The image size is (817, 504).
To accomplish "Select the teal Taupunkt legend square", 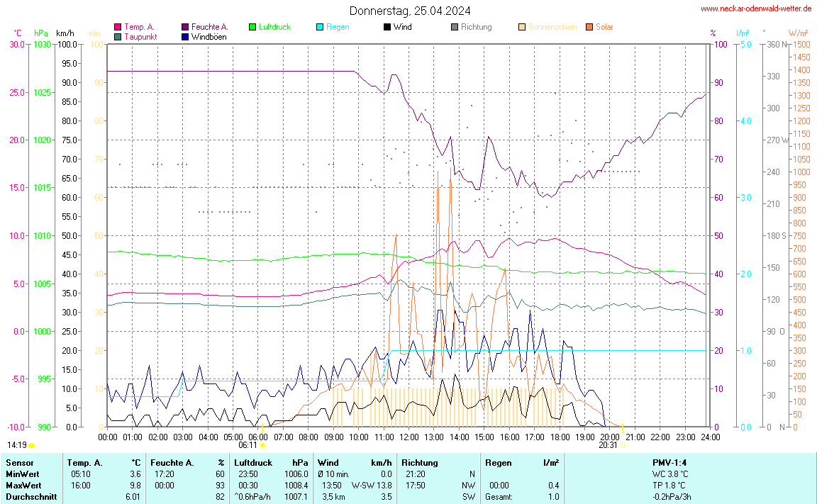I will click(118, 36).
